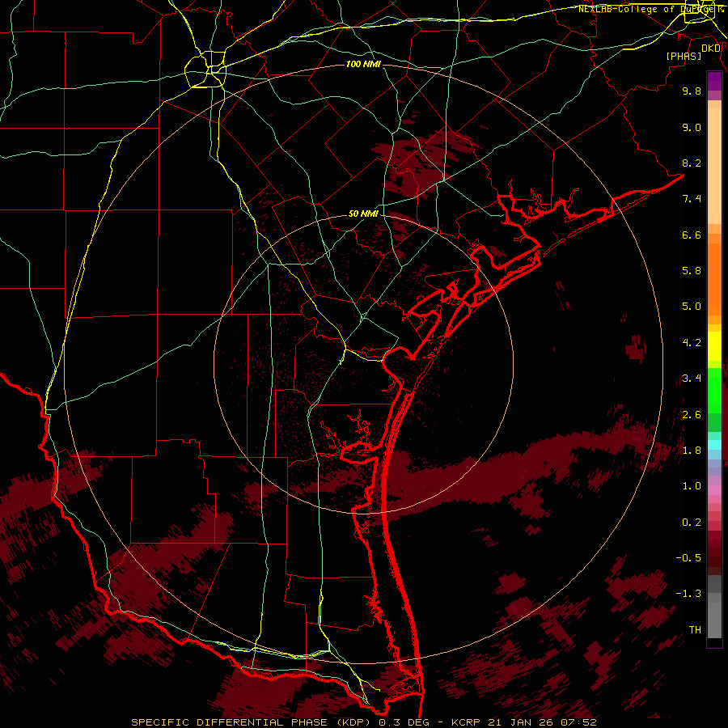The image size is (728, 728).
Task: Select the green segment of the color bar
Action: [714, 390]
